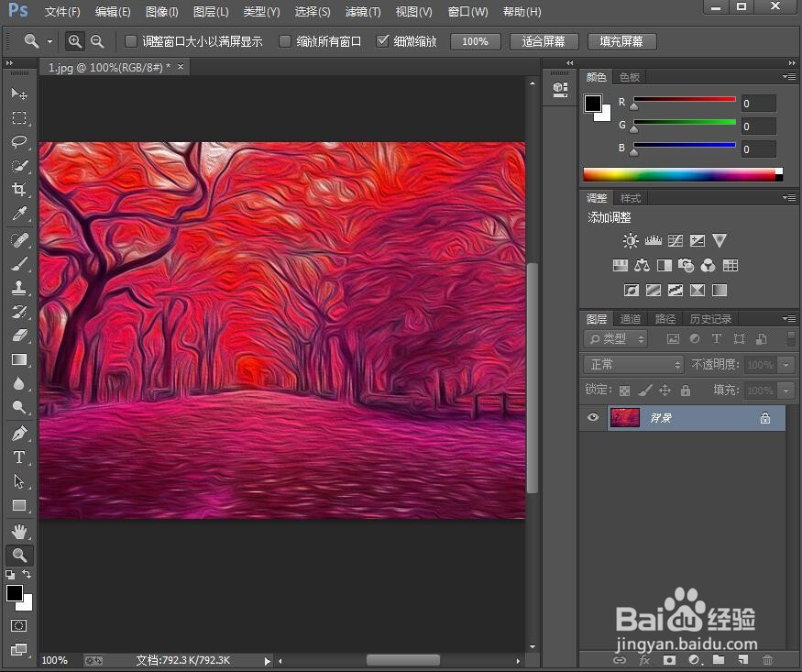Switch to the Channels tab
Image resolution: width=802 pixels, height=672 pixels.
pos(631,319)
